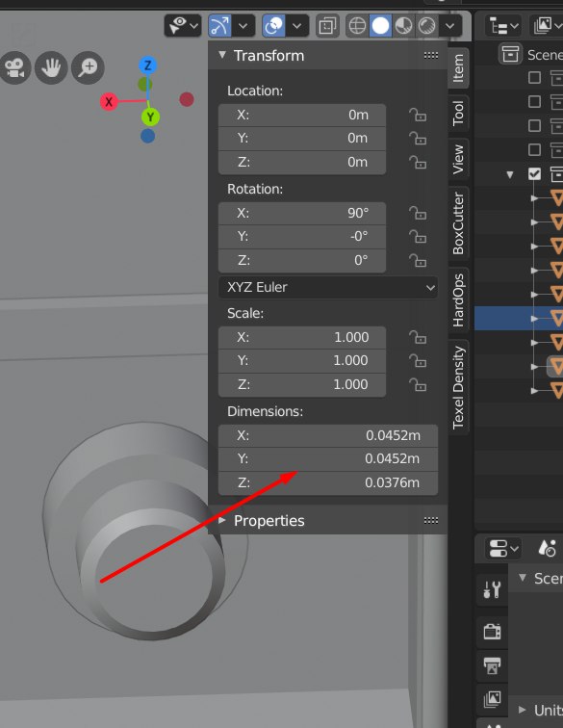Click the Properties panel drag grip dots

(431, 520)
